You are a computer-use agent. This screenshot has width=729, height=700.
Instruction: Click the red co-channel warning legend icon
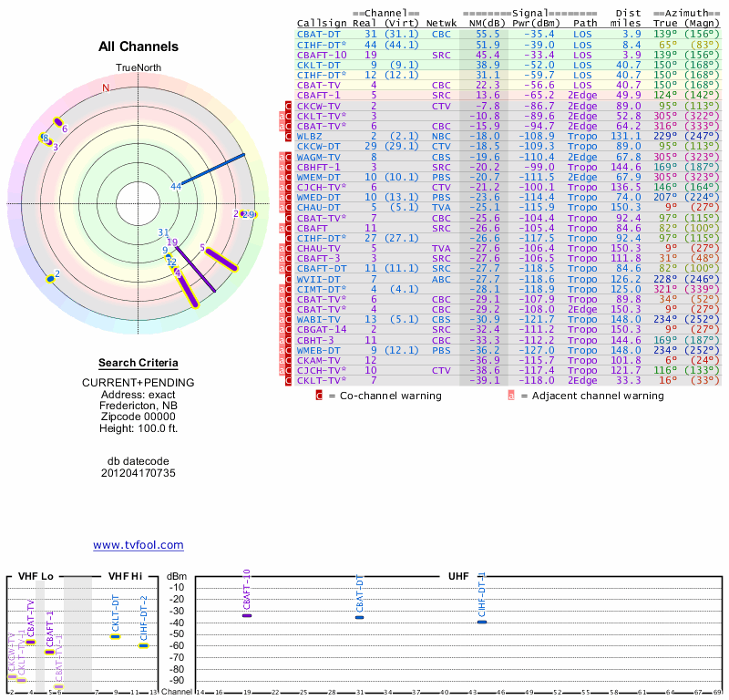point(319,396)
